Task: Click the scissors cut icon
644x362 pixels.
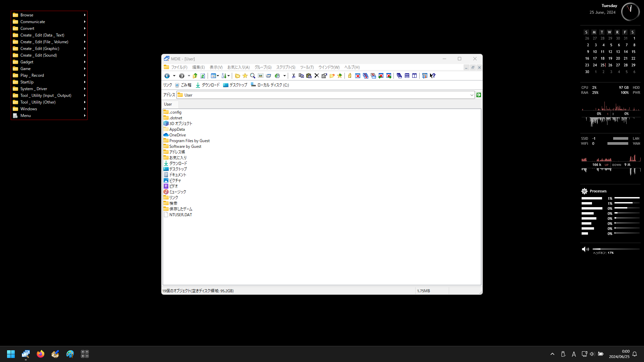Action: (293, 76)
